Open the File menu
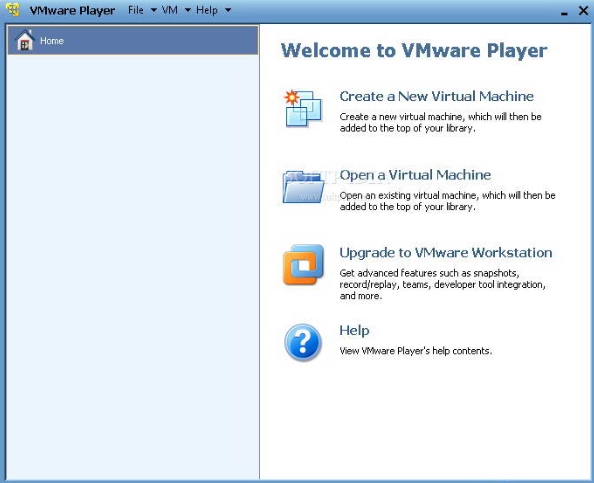Viewport: 594px width, 483px height. [136, 10]
